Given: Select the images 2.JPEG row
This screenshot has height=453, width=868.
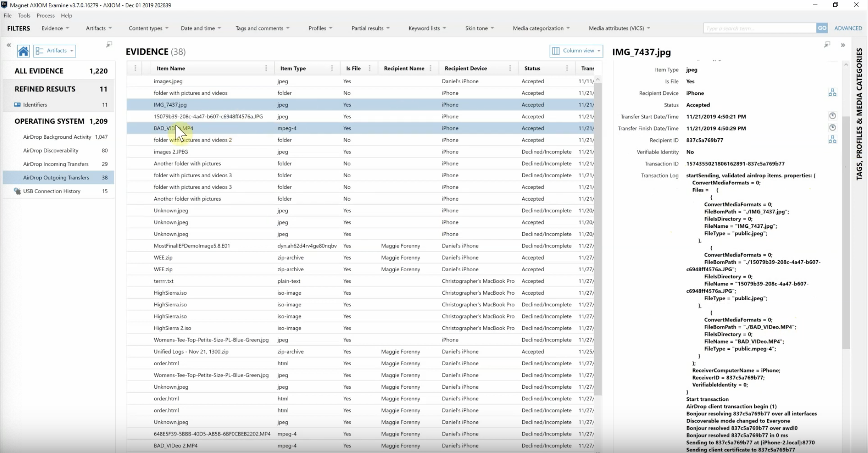Looking at the screenshot, I should pos(360,152).
